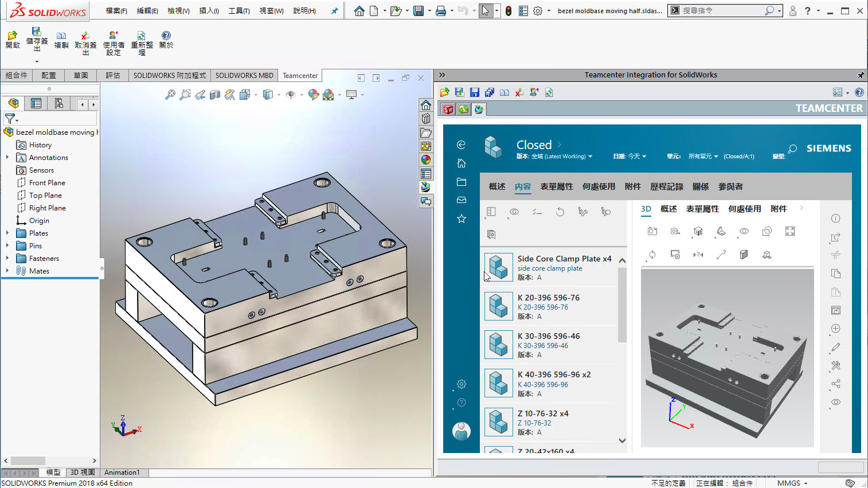Click the information icon in right toolbar

click(x=836, y=218)
